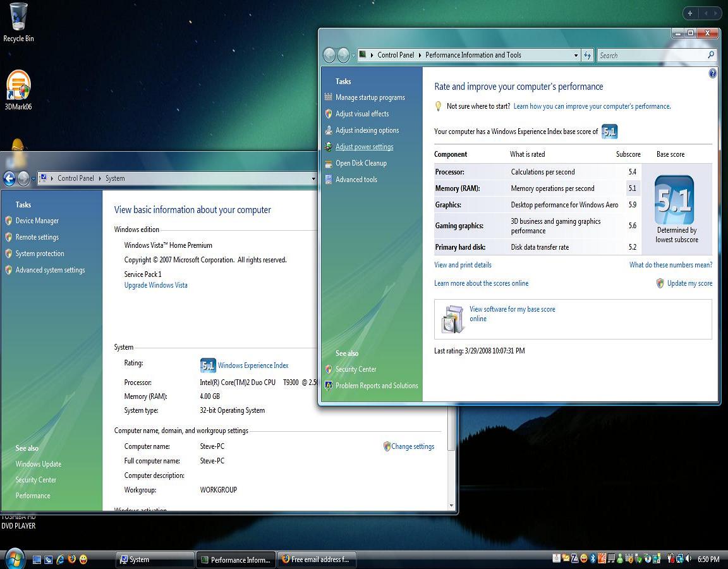Open Adjust indexing options task
The height and width of the screenshot is (569, 728).
[x=367, y=130]
